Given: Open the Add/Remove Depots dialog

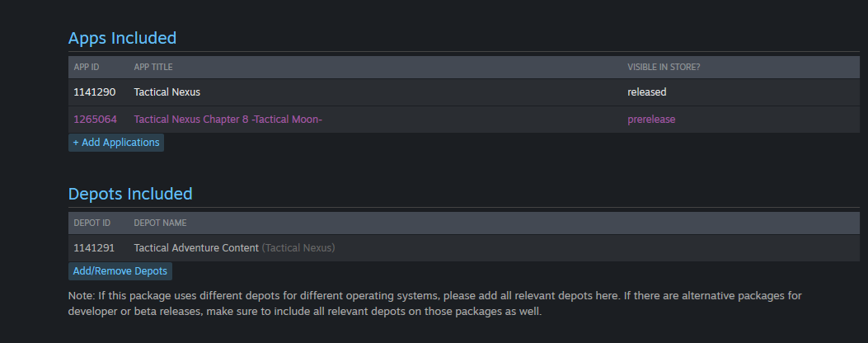Looking at the screenshot, I should (x=120, y=271).
